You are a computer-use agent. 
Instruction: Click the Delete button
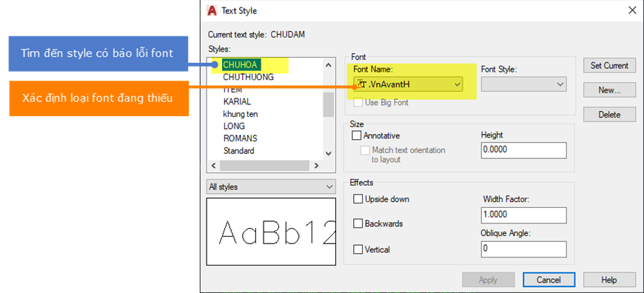tap(609, 115)
